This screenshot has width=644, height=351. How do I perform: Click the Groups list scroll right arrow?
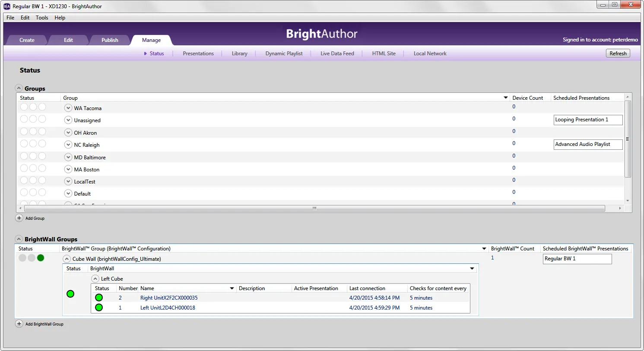620,208
